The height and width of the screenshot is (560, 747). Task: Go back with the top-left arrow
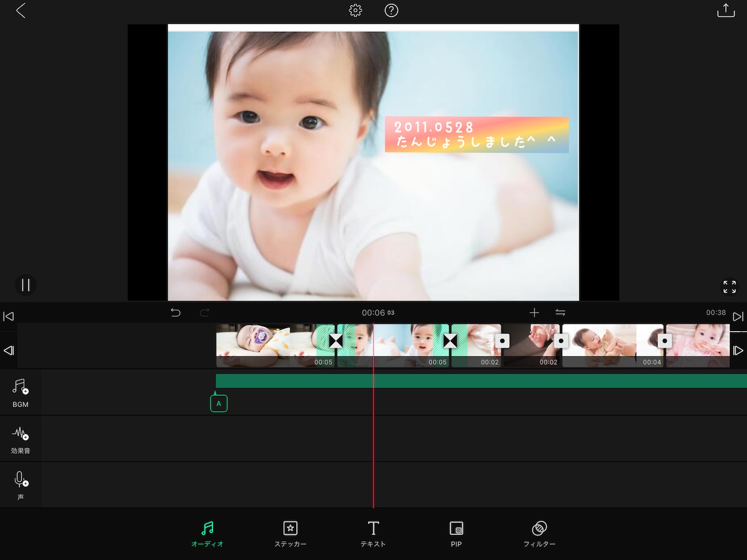click(x=21, y=10)
